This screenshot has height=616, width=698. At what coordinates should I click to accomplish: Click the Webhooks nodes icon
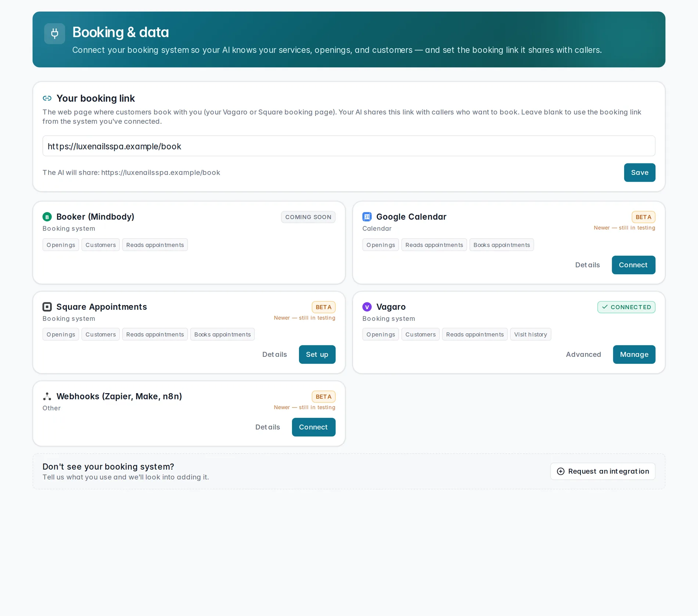[47, 396]
